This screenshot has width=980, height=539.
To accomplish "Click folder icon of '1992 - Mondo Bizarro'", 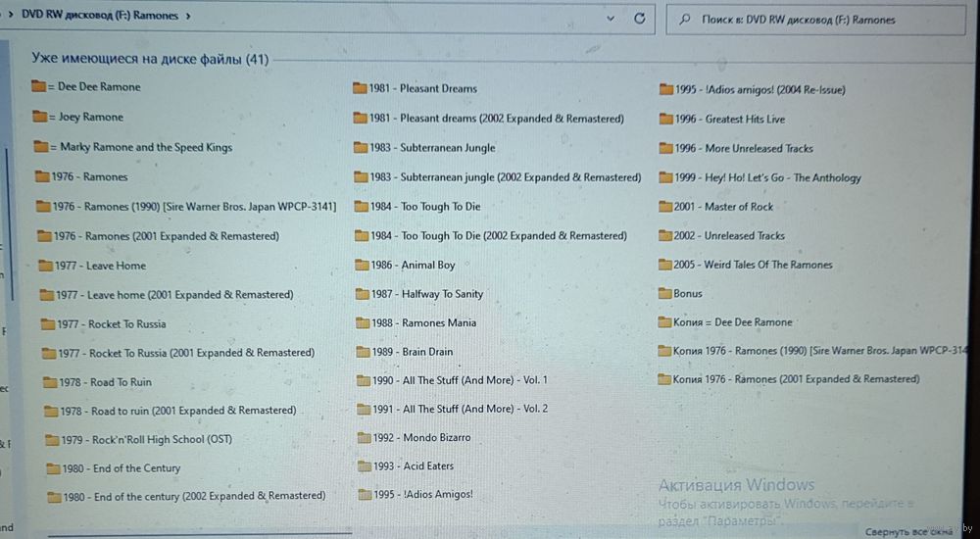I will (x=365, y=438).
